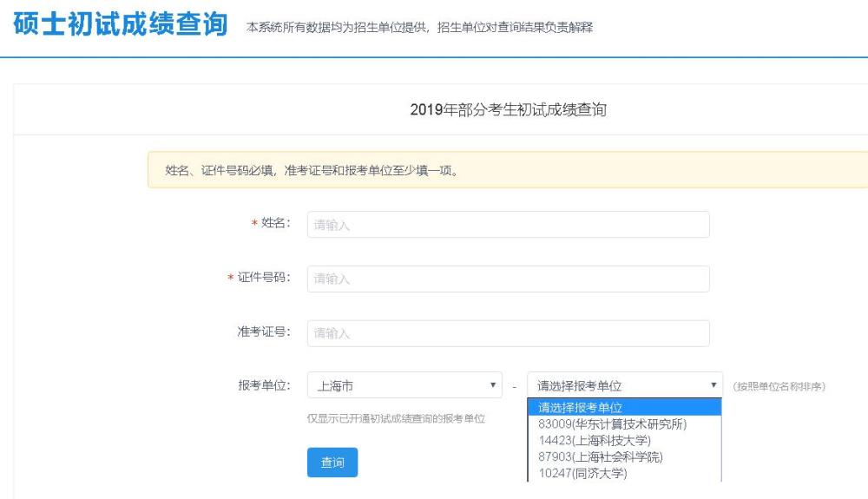The width and height of the screenshot is (868, 499).
Task: Click the arrow on the 报考单位 unit selector
Action: click(x=713, y=385)
